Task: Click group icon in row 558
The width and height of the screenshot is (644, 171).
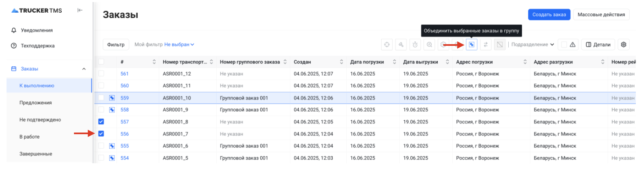Action: [x=112, y=110]
